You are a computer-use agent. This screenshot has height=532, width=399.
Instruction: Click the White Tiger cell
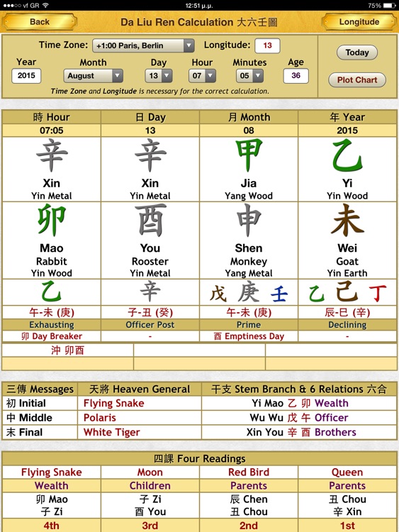coord(140,432)
